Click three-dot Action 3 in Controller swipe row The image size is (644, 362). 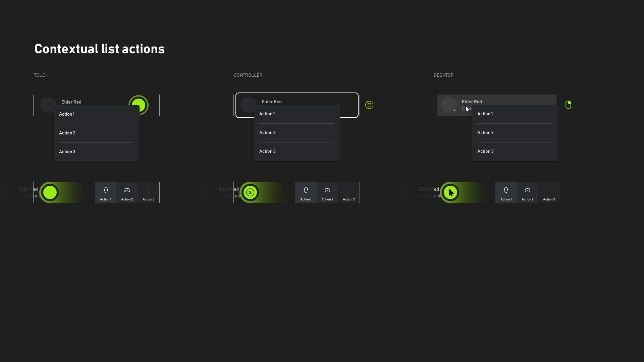(x=349, y=192)
